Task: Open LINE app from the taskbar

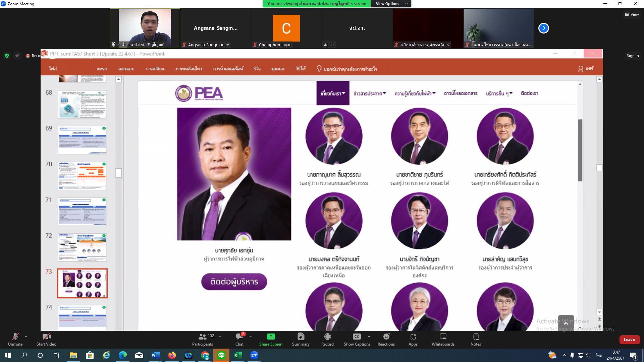Action: tap(221, 355)
